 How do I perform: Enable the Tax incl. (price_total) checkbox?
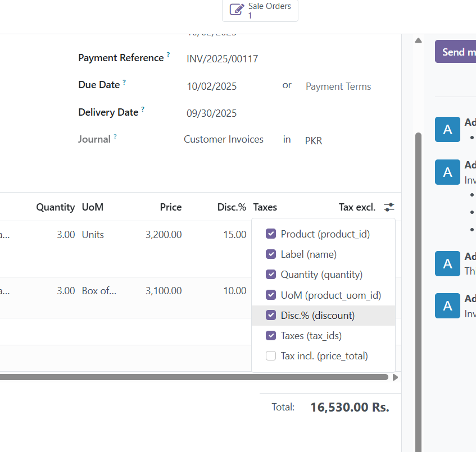(271, 355)
